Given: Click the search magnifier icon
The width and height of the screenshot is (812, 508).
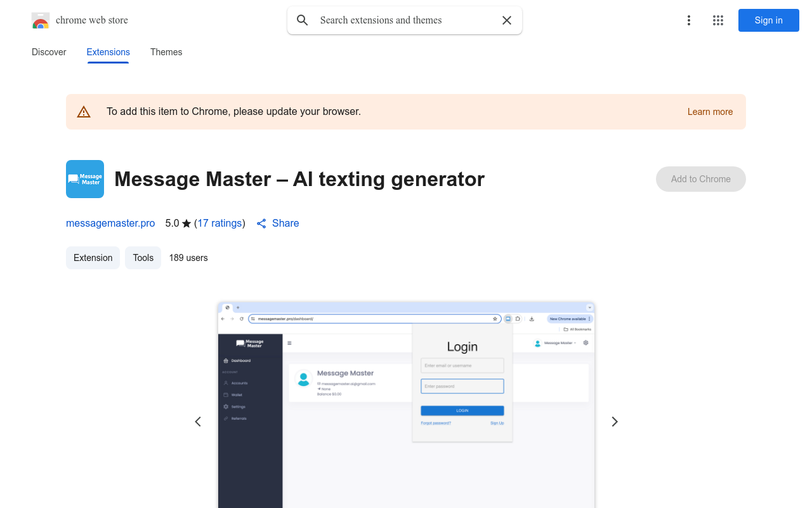Looking at the screenshot, I should click(303, 20).
